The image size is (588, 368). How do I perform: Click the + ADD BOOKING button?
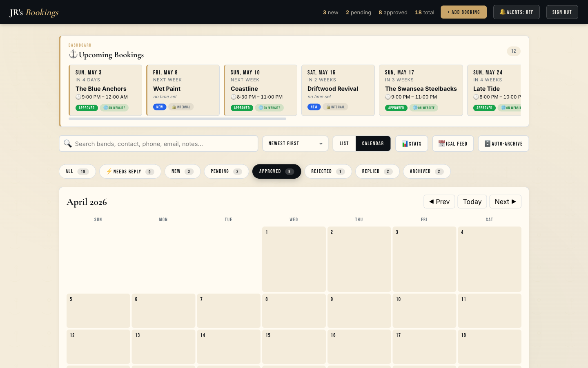click(x=463, y=12)
